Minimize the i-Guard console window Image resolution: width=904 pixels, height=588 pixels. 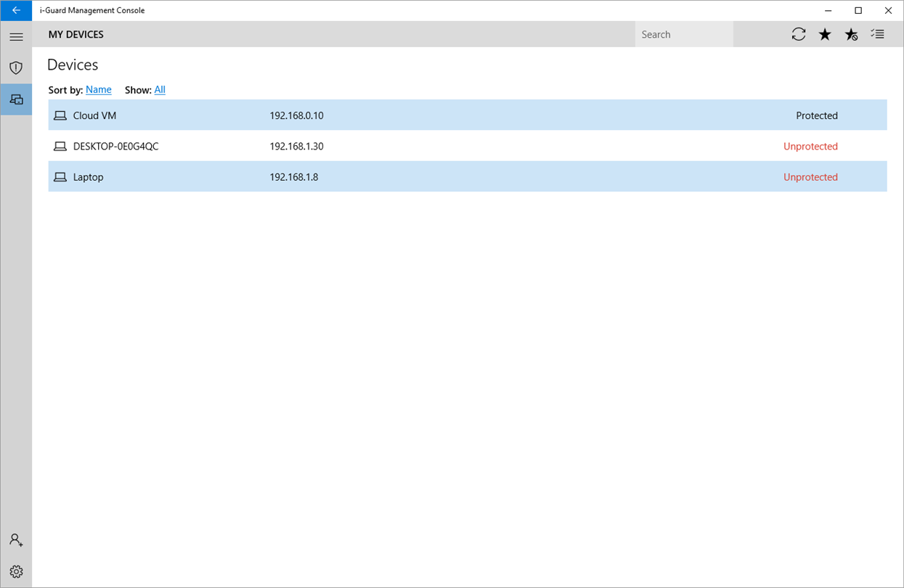click(828, 10)
